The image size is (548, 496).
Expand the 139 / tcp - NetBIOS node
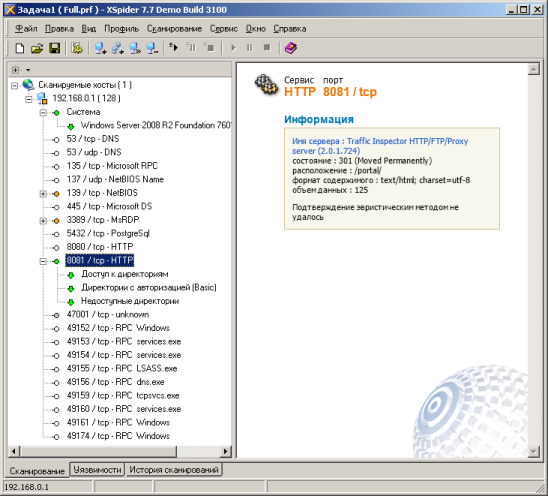(x=43, y=194)
